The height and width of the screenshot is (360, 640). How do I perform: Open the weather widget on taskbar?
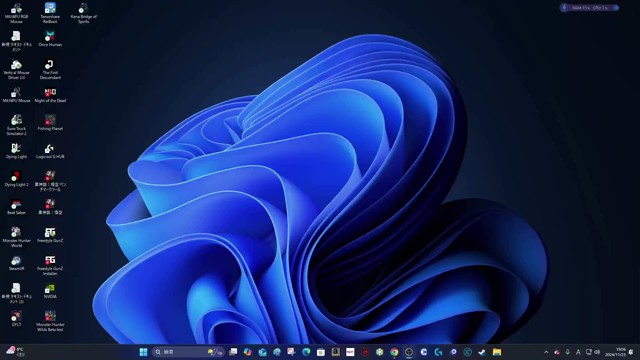coord(15,352)
